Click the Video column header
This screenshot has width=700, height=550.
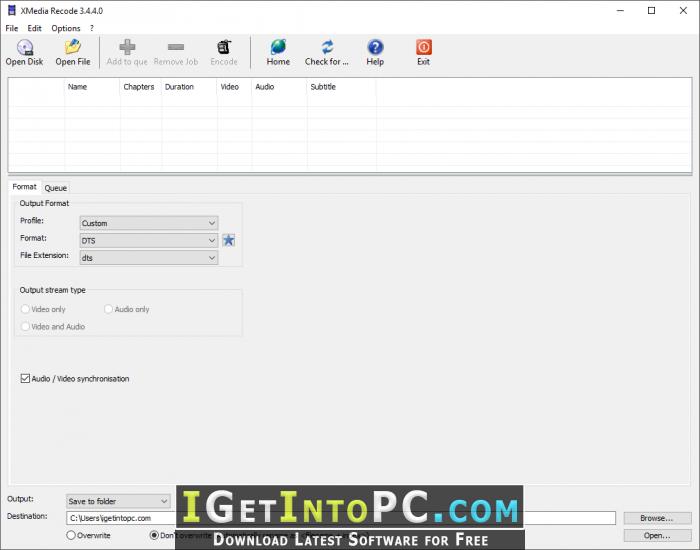point(235,87)
